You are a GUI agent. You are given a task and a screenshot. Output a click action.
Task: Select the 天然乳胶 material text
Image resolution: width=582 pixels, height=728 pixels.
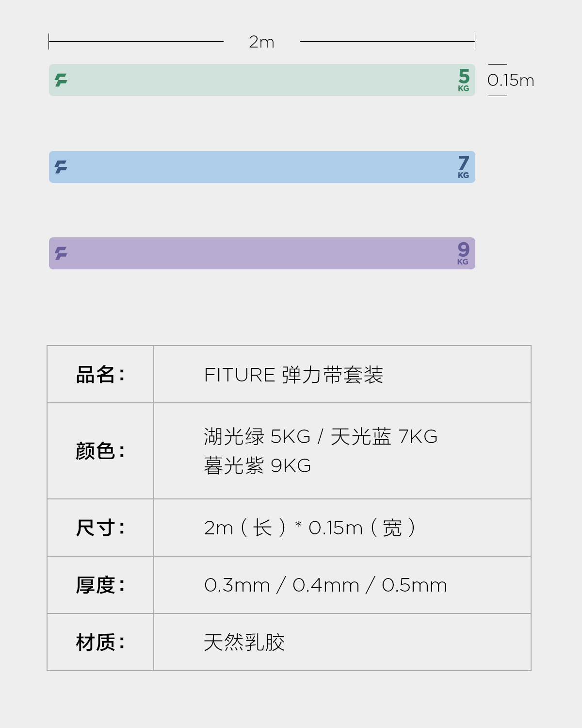pyautogui.click(x=244, y=642)
